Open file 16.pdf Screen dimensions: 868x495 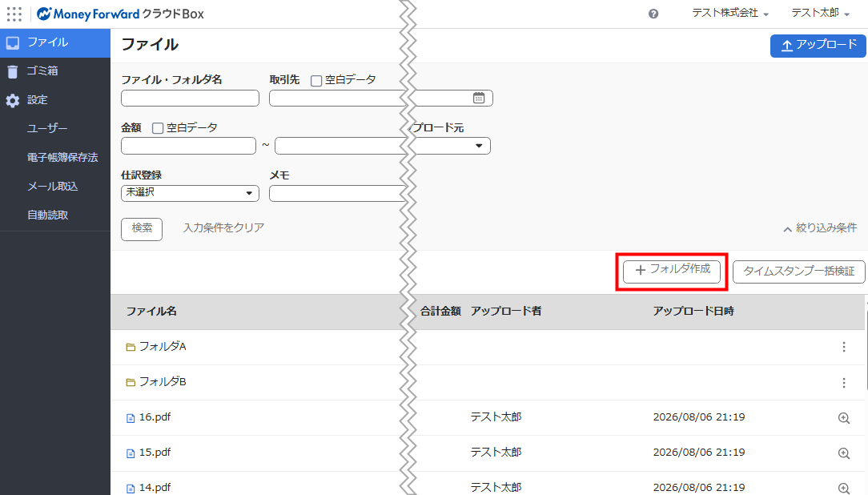click(155, 417)
